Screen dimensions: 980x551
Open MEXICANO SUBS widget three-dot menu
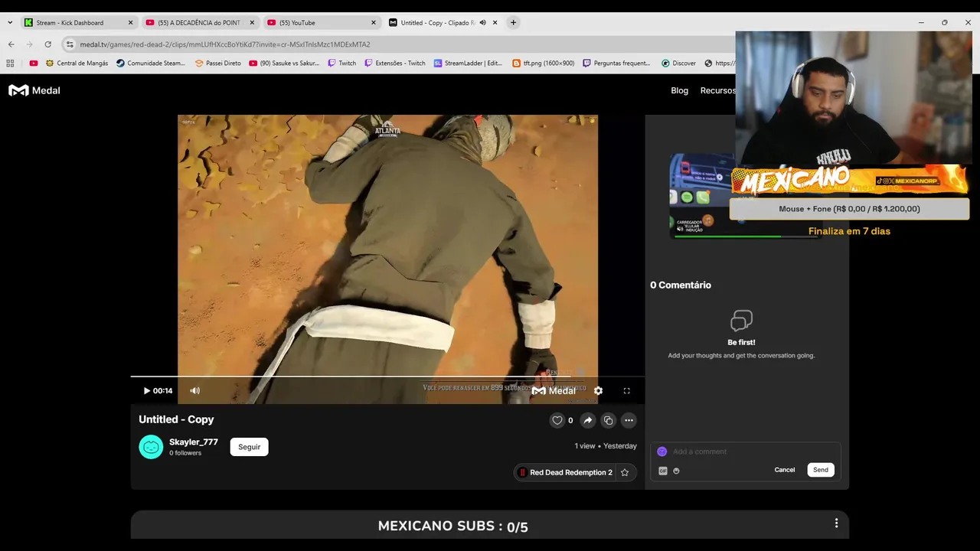tap(836, 523)
